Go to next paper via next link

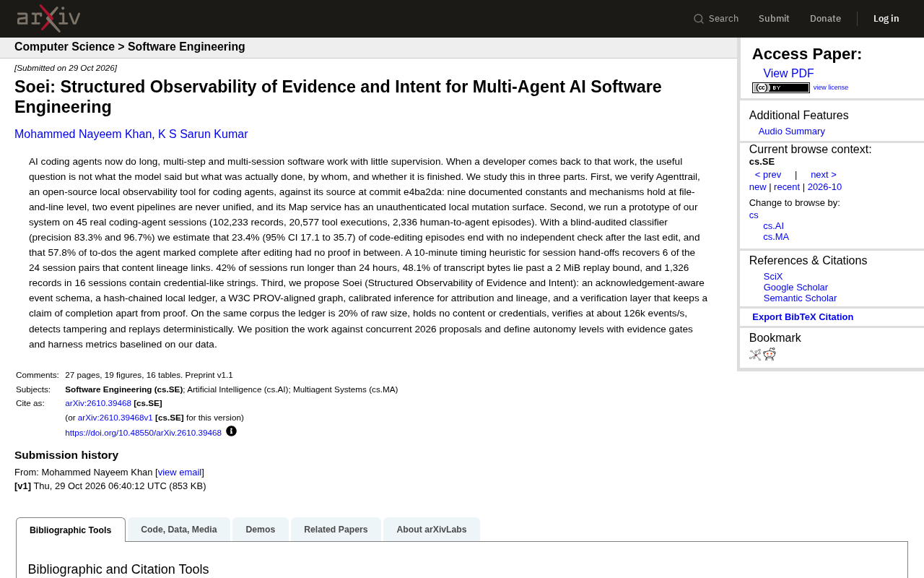[824, 175]
